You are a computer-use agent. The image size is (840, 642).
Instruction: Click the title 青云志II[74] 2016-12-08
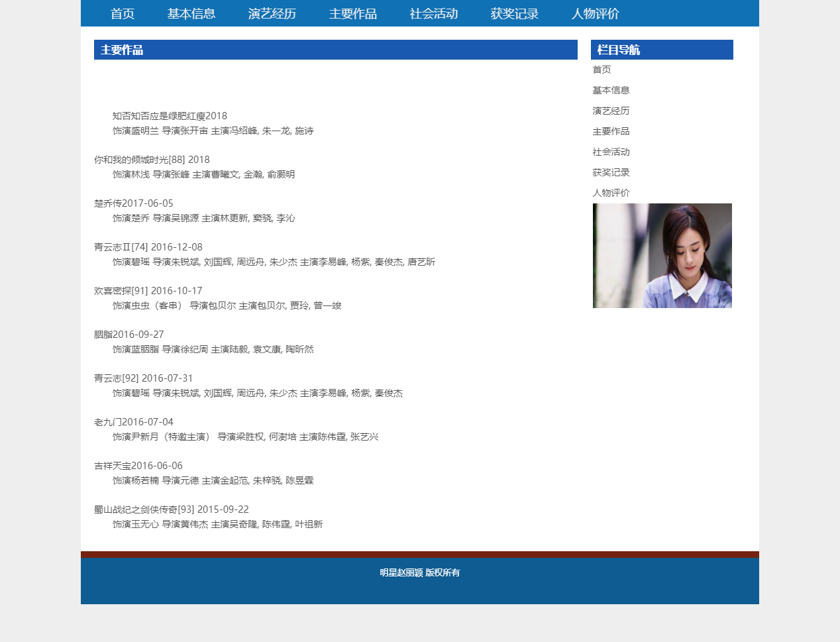coord(148,247)
